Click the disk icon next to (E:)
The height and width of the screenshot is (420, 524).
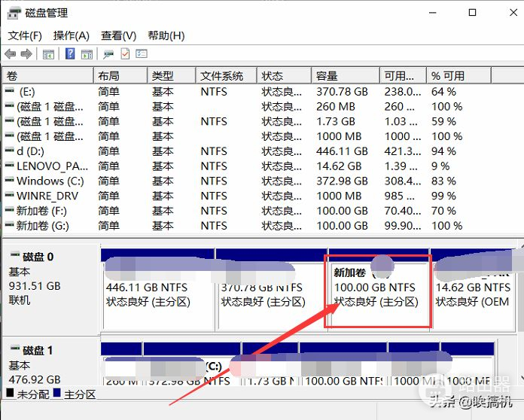tap(10, 90)
